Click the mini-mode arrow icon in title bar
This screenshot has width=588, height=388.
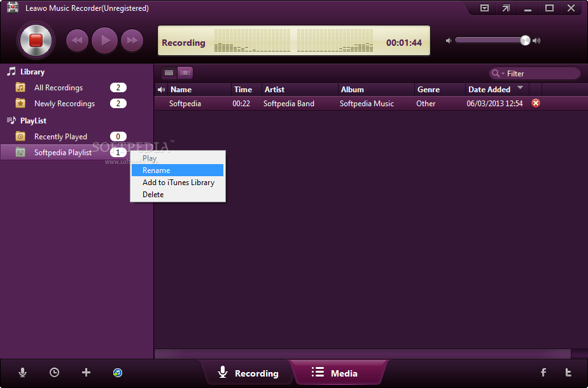[507, 8]
